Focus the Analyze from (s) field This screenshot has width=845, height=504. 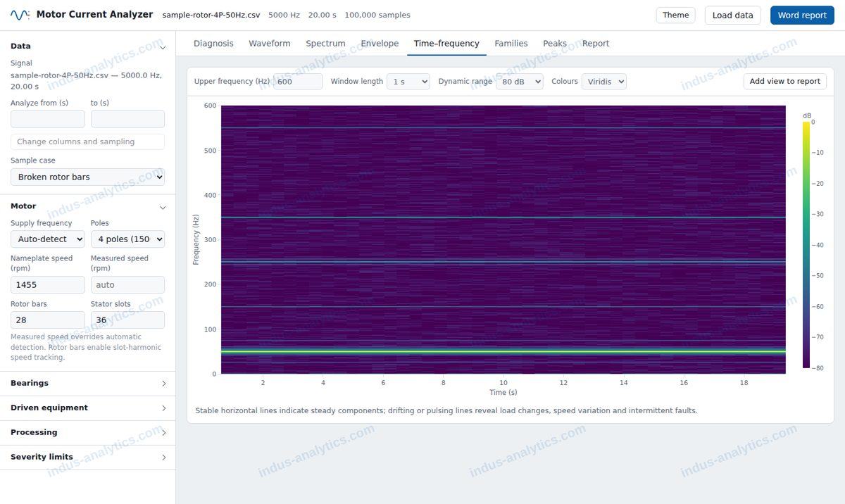(x=48, y=119)
